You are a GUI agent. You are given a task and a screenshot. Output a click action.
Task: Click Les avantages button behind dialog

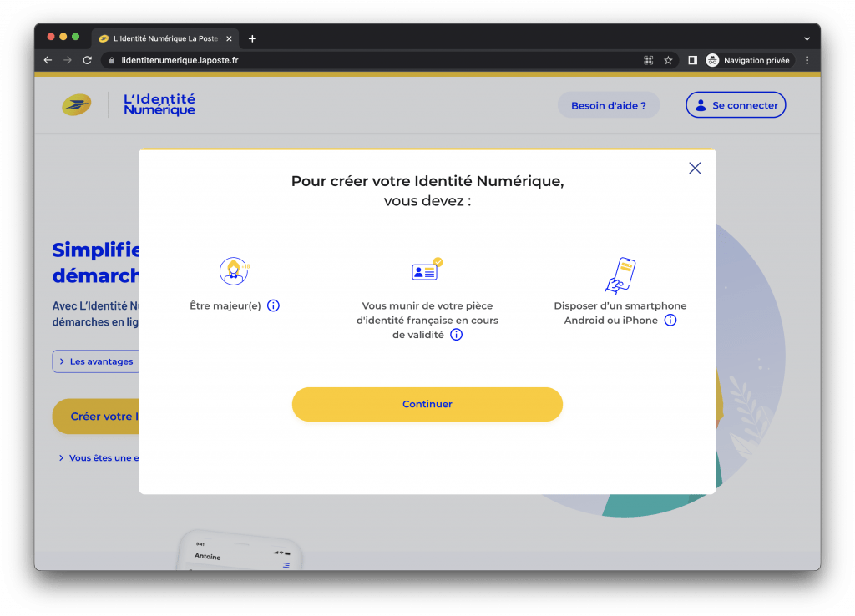pyautogui.click(x=95, y=361)
